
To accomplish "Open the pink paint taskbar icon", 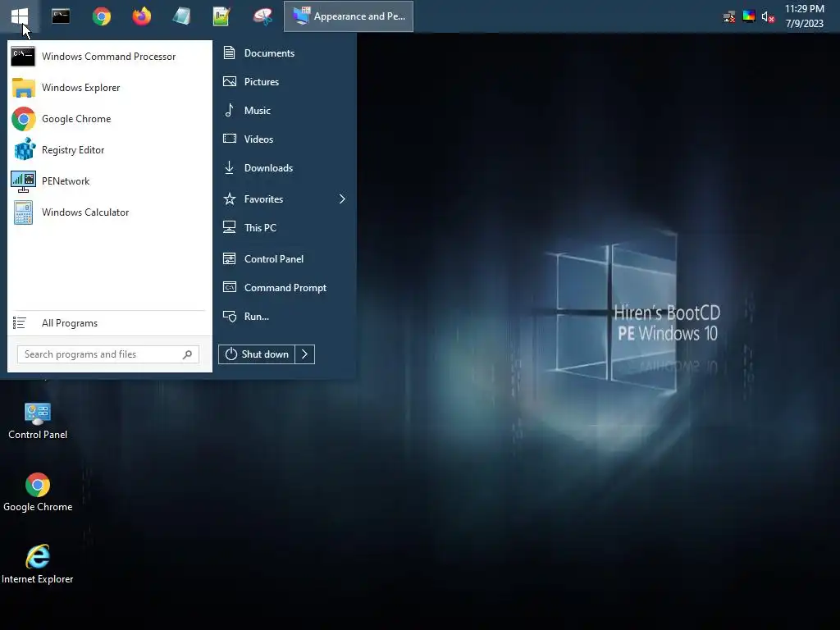I will [x=262, y=16].
